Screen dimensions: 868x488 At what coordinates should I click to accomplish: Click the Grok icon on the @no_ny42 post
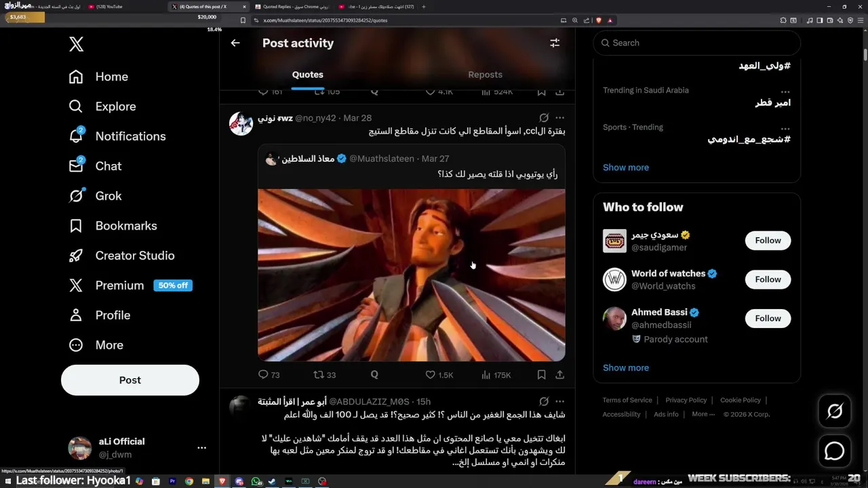click(544, 117)
